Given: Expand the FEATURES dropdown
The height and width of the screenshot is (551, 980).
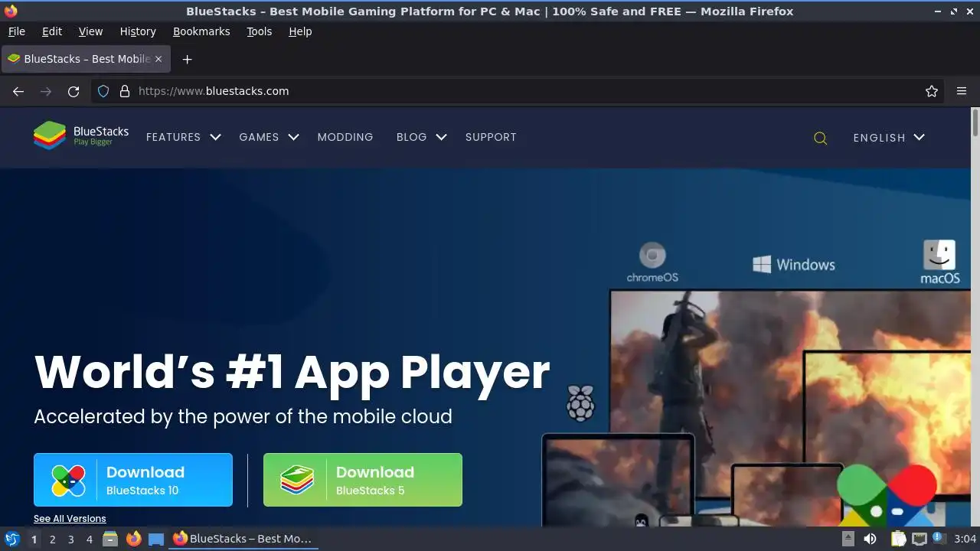Looking at the screenshot, I should click(183, 137).
